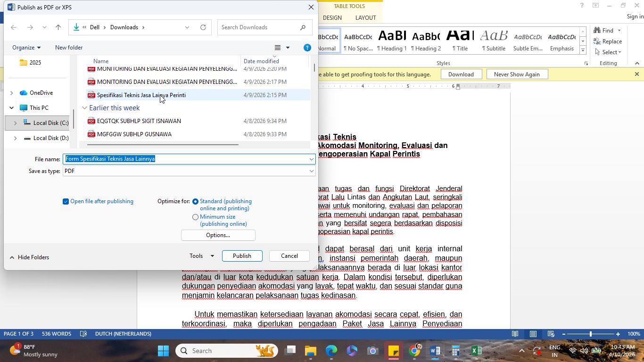
Task: Open Camera app from the taskbar
Action: [x=373, y=351]
